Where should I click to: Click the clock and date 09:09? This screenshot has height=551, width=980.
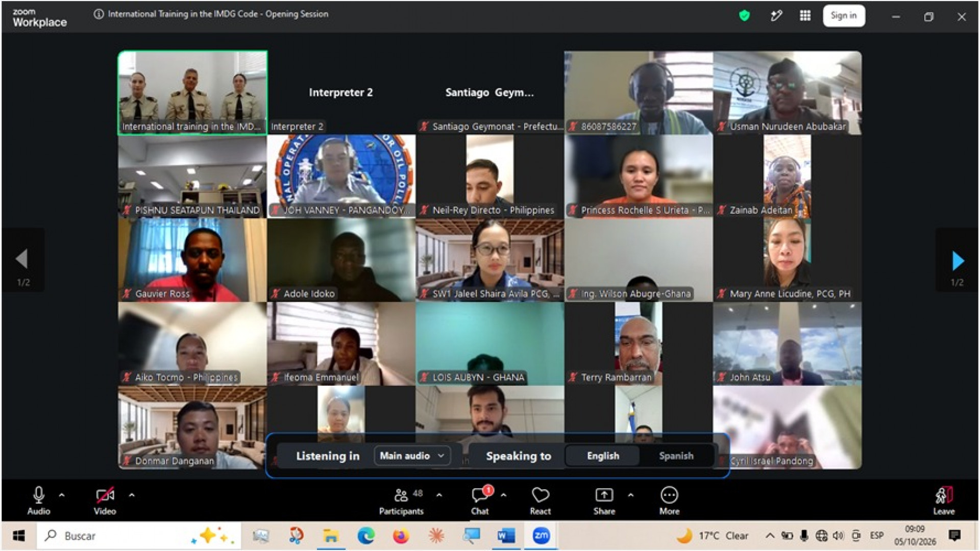coord(915,536)
